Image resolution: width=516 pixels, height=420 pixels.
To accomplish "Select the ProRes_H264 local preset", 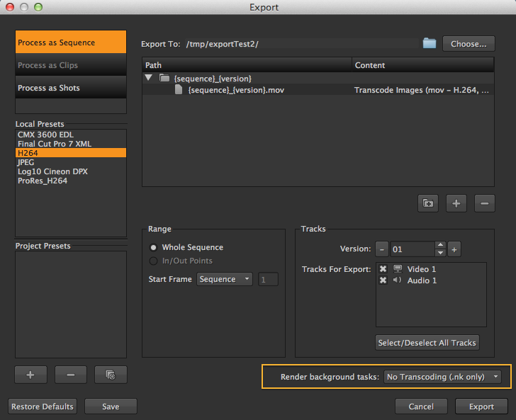I will click(43, 181).
